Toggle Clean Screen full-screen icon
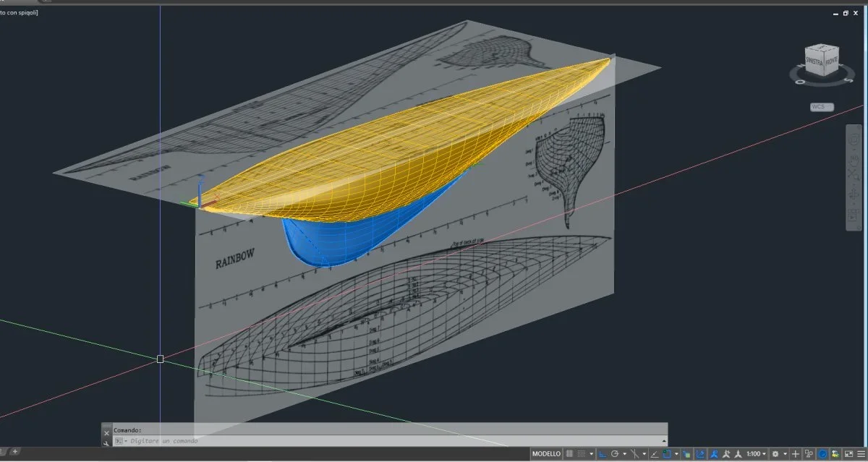The height and width of the screenshot is (462, 868). 848,454
